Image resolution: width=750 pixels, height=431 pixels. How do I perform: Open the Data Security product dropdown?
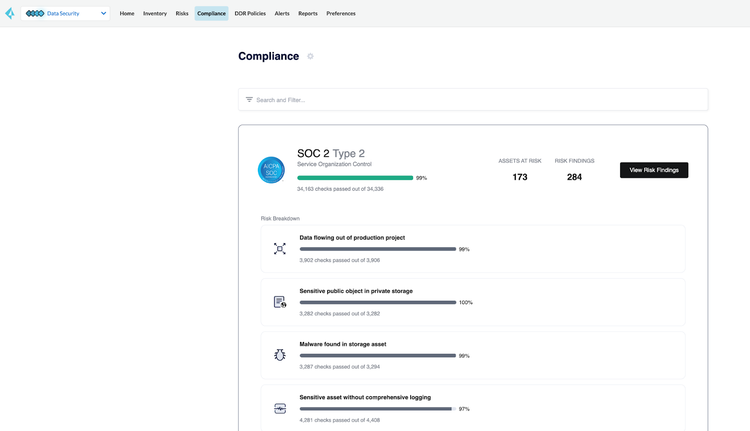[x=66, y=13]
